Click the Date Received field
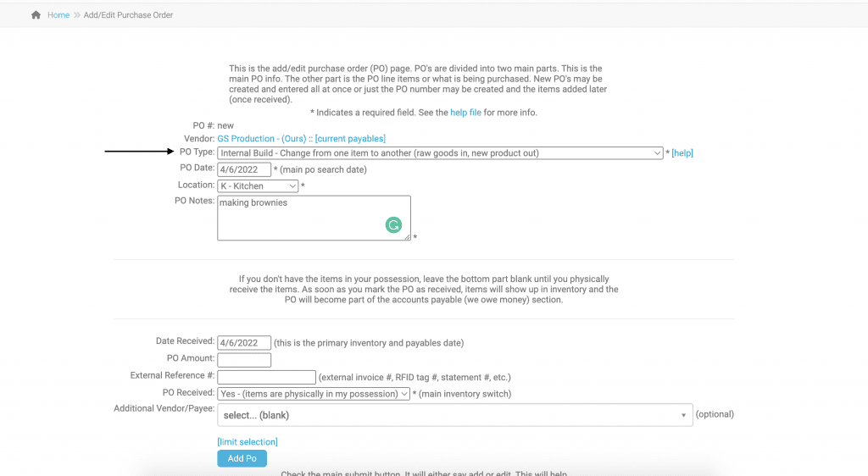Screen dimensions: 868x476 click(x=244, y=343)
